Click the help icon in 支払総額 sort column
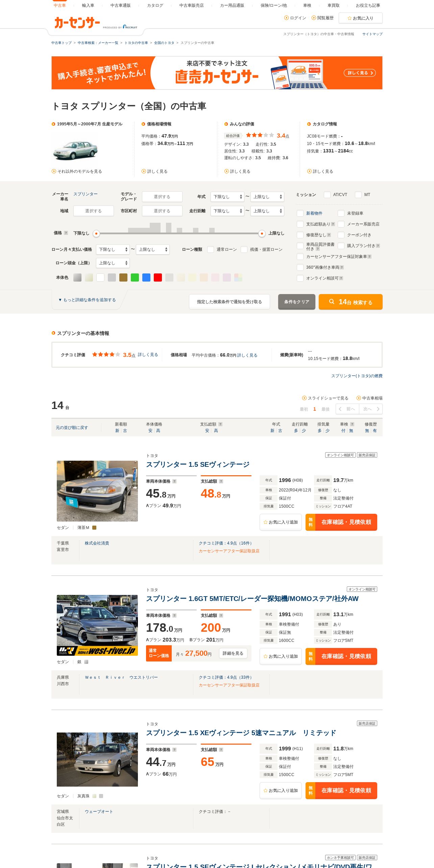This screenshot has width=434, height=868. tap(220, 424)
